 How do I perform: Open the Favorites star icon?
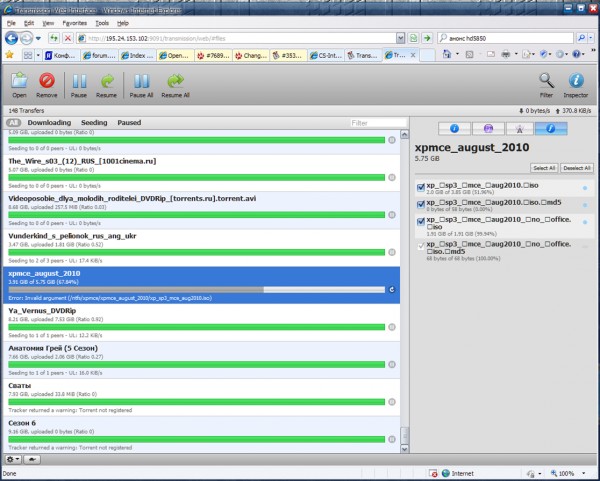[10, 55]
